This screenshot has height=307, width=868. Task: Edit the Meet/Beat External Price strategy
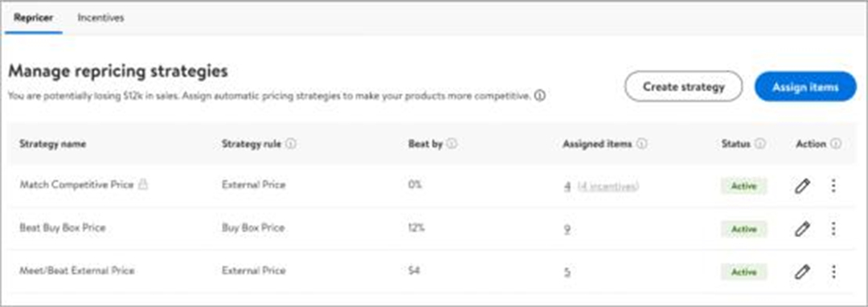pos(802,272)
